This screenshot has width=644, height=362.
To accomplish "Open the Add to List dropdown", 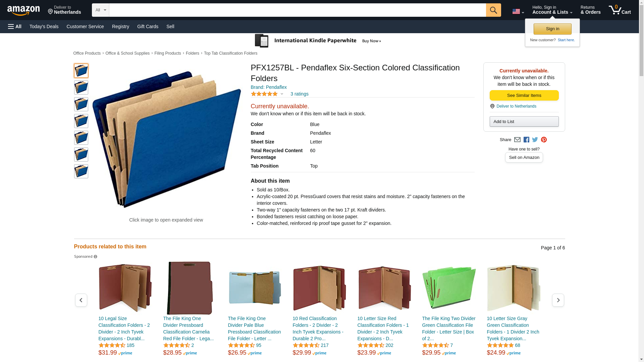I will click(x=524, y=121).
